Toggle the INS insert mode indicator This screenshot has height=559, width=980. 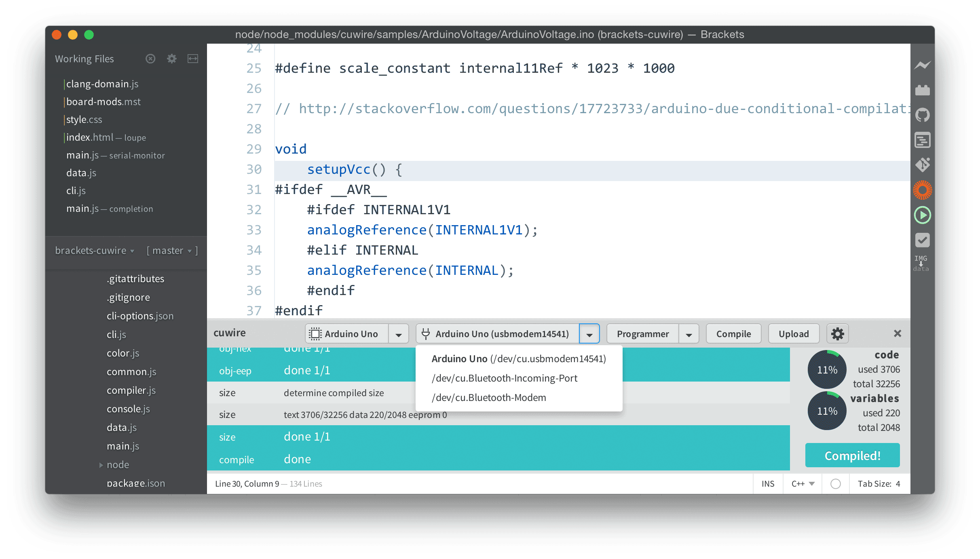click(x=768, y=484)
